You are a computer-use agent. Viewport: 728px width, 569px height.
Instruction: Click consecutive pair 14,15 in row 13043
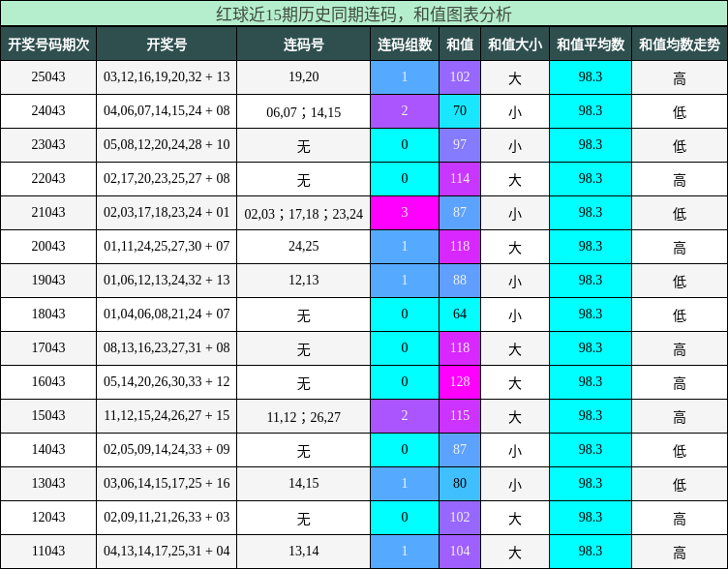coord(304,483)
